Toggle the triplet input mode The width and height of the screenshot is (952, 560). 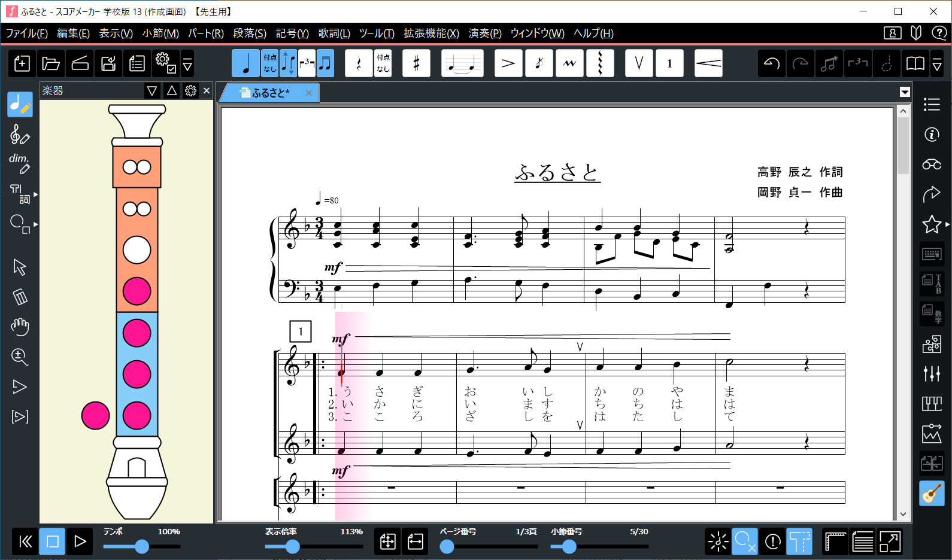307,63
